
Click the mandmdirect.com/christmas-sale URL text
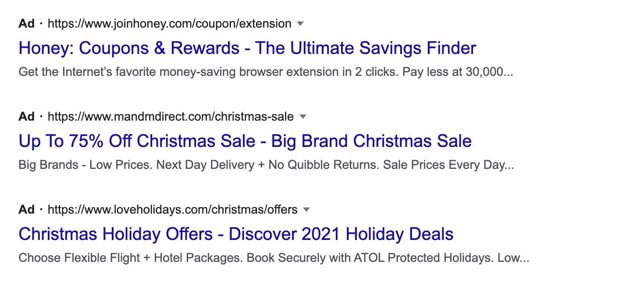click(x=171, y=117)
